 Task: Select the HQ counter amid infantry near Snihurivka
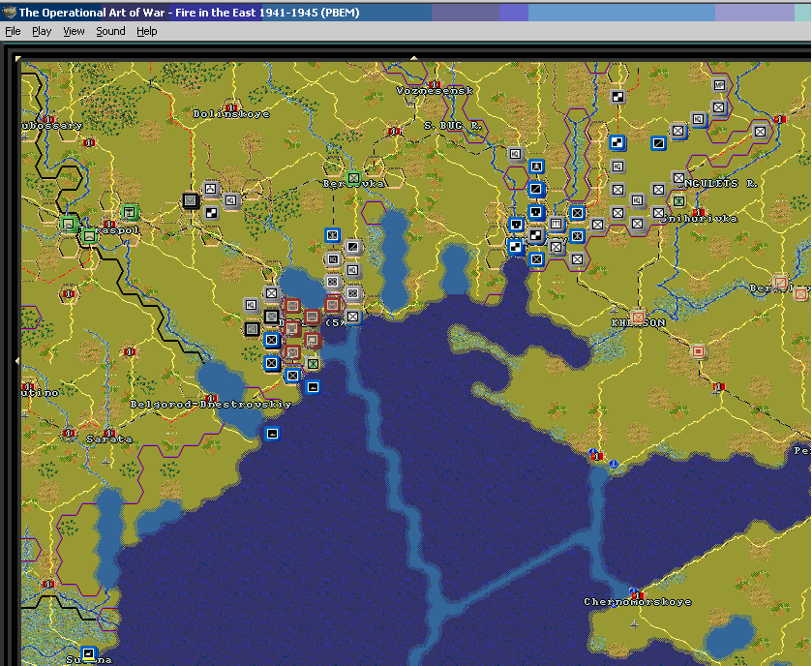pyautogui.click(x=638, y=200)
